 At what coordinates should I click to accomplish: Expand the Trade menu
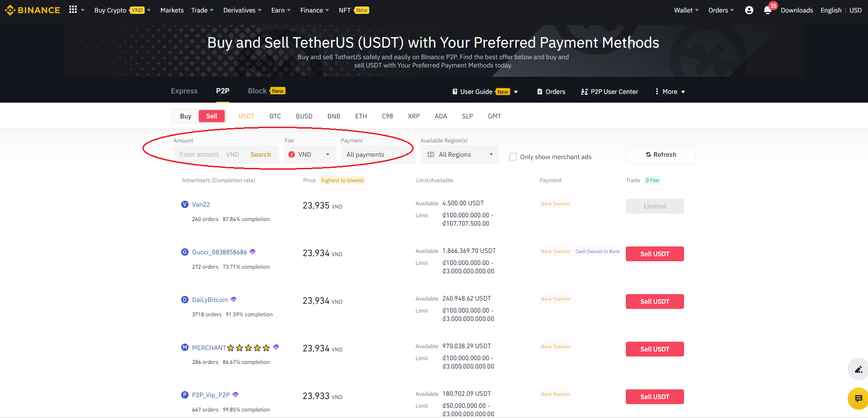(x=202, y=10)
